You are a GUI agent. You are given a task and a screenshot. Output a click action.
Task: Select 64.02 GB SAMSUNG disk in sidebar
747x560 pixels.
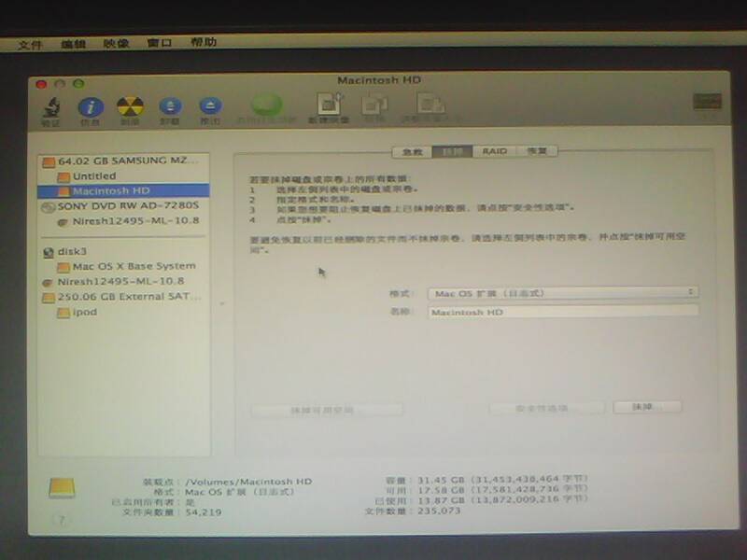coord(126,161)
